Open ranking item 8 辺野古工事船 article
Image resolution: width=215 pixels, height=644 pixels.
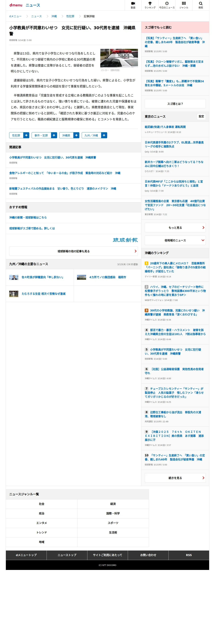click(x=173, y=414)
